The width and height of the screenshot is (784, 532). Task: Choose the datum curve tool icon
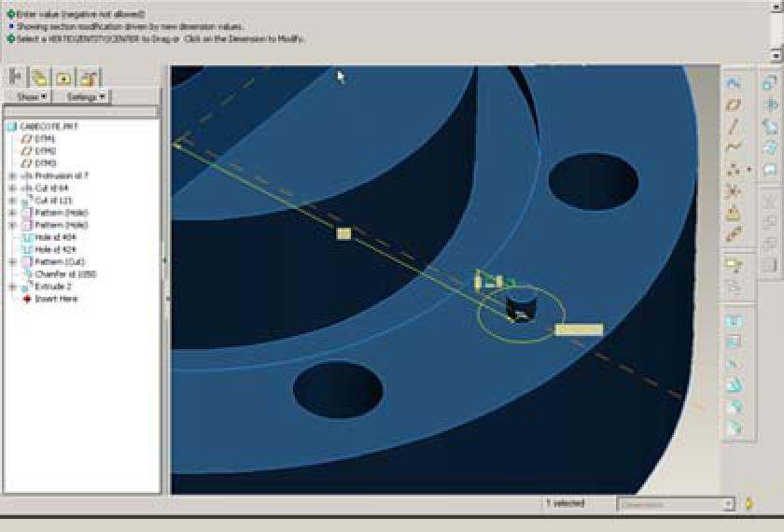point(734,147)
